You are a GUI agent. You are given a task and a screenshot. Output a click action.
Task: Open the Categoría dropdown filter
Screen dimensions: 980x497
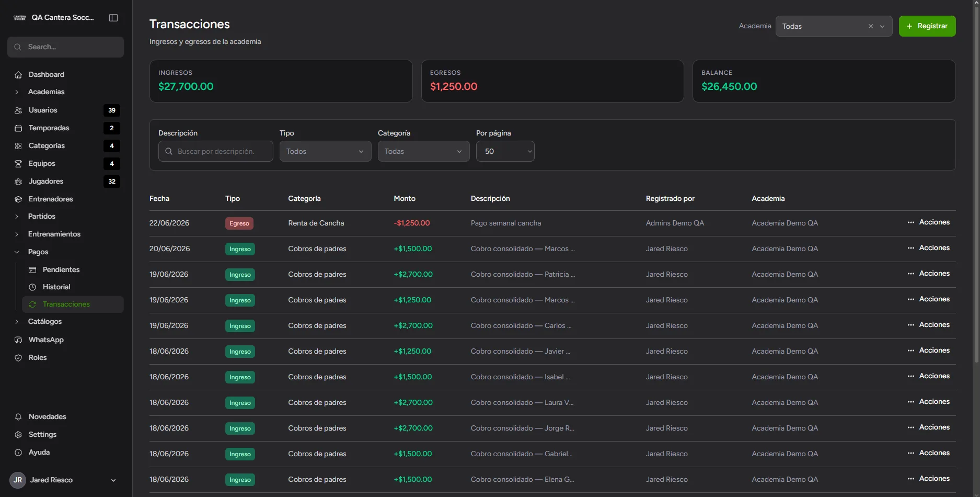[423, 151]
